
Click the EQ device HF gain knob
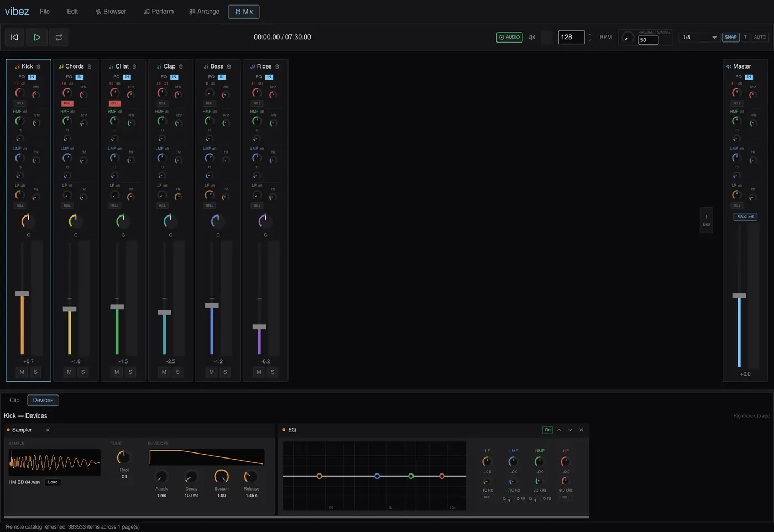(x=565, y=461)
